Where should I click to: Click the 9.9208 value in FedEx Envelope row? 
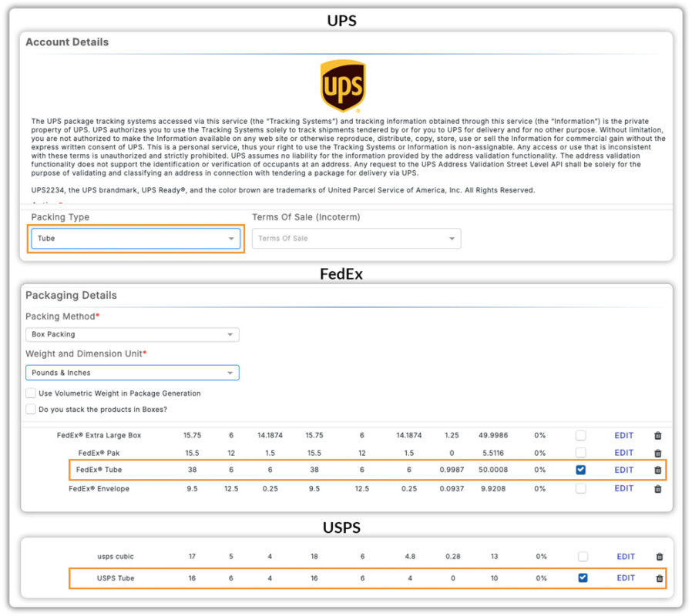[493, 489]
